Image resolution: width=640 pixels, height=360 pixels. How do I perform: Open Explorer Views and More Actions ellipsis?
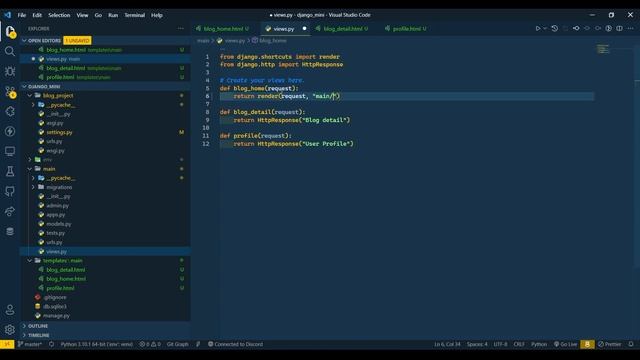pos(181,29)
